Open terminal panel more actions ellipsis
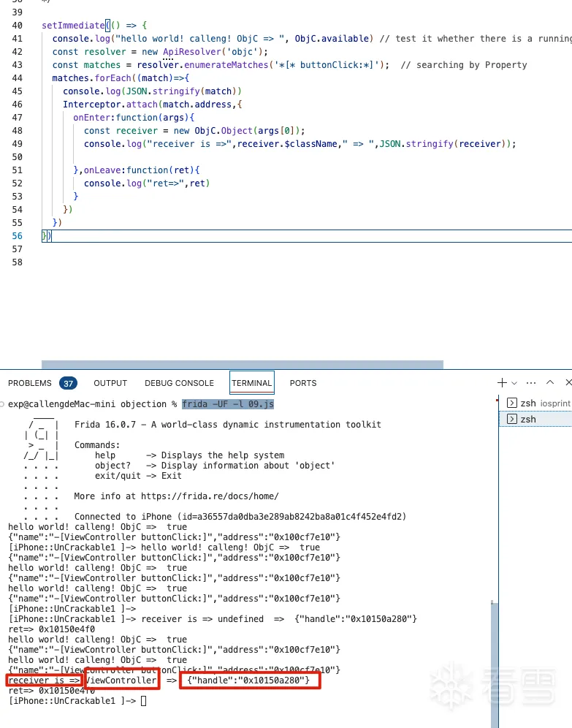This screenshot has width=572, height=728. pos(531,383)
